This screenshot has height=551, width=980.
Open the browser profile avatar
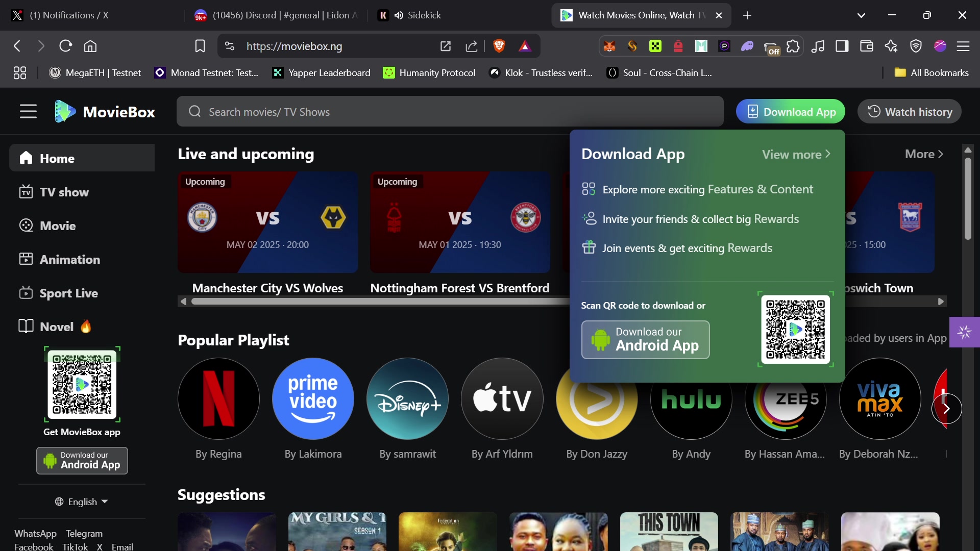tap(940, 46)
